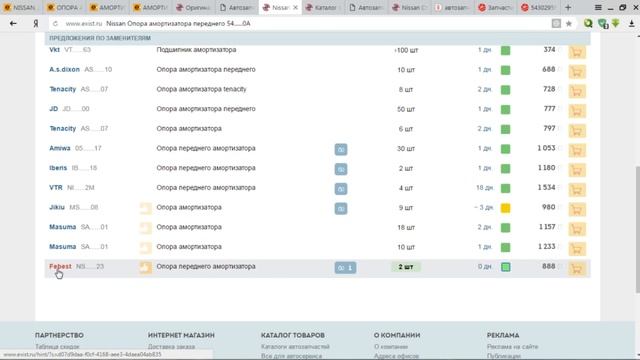
Task: Click green status square in Vkt row
Action: (x=505, y=51)
